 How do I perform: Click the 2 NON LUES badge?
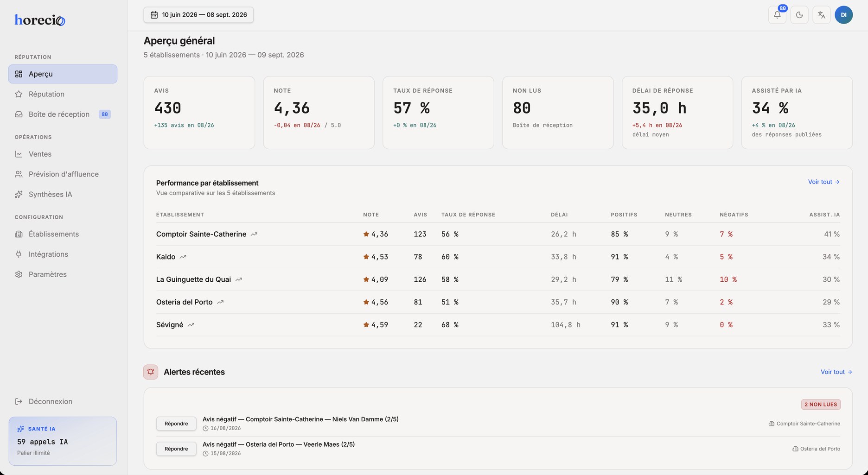[x=821, y=405]
